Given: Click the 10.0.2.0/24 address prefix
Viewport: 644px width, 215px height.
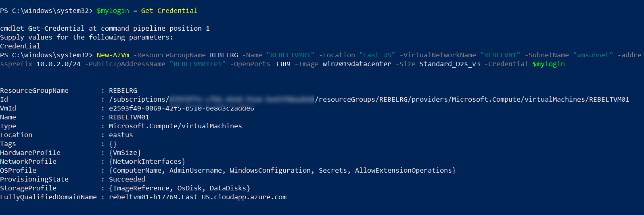Looking at the screenshot, I should [x=59, y=64].
